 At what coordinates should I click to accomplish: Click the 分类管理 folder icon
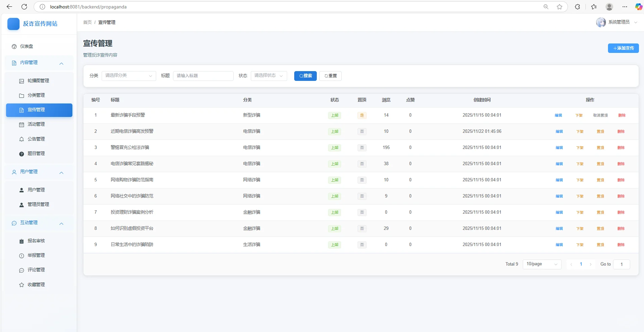click(x=22, y=95)
